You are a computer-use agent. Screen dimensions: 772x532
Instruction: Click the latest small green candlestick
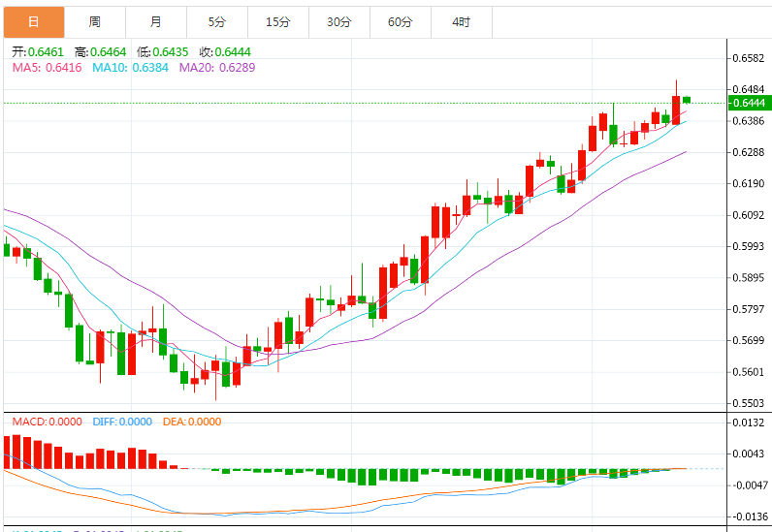tap(687, 100)
